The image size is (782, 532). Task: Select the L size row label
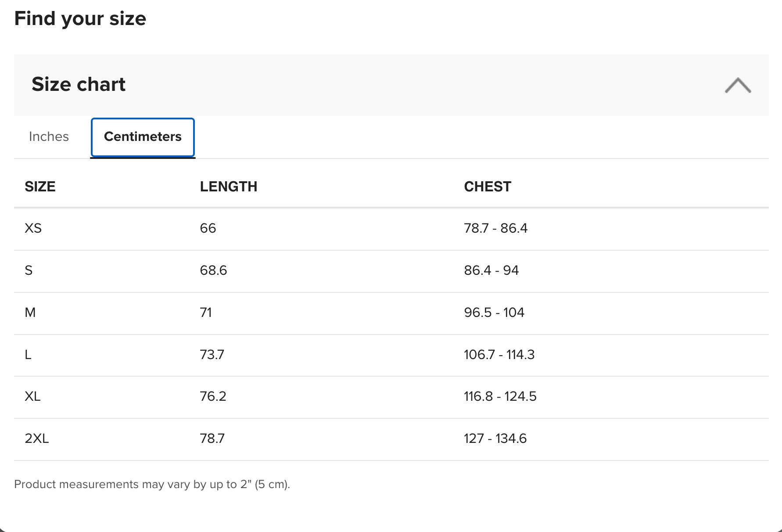point(28,355)
